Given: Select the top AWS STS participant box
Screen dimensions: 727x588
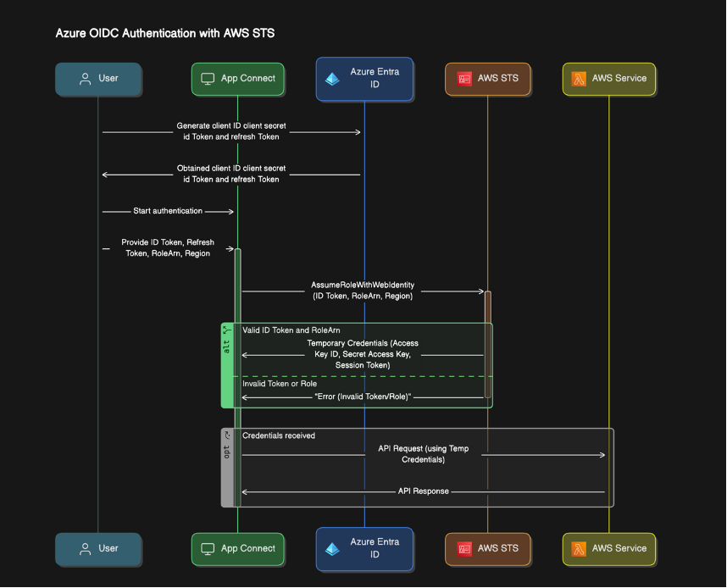Looking at the screenshot, I should (488, 80).
